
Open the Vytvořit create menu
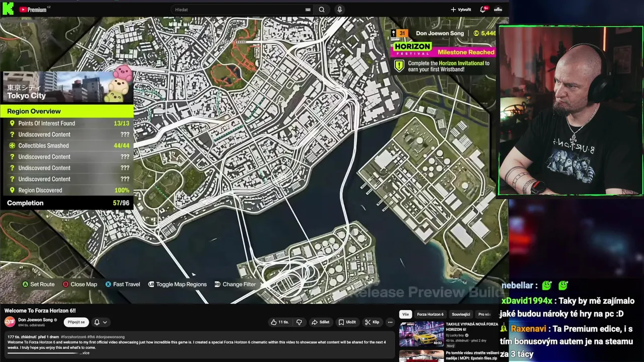coord(461,10)
